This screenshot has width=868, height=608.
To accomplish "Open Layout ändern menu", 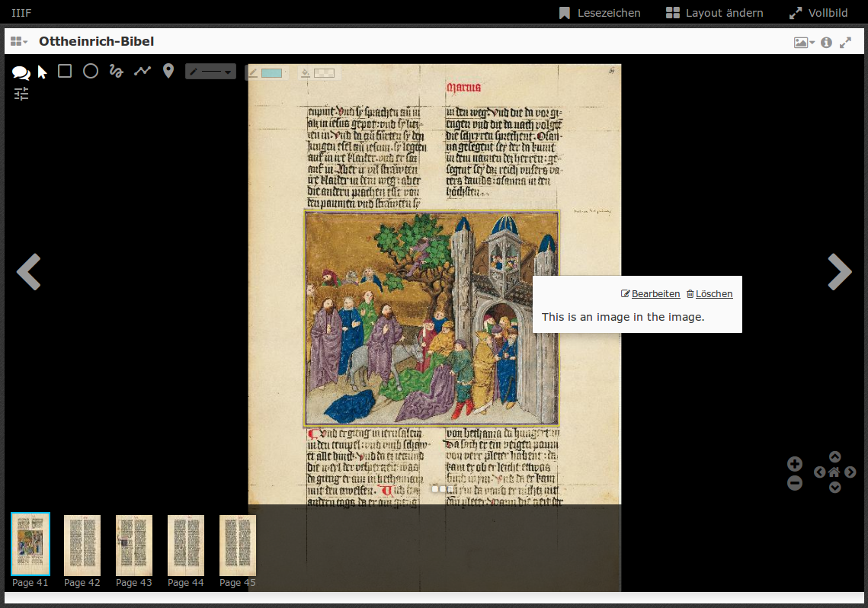I will pos(715,13).
